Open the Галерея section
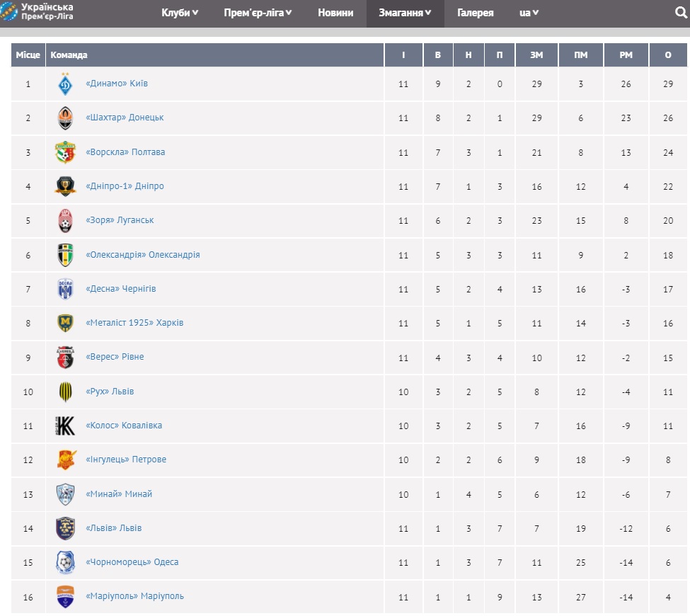 [x=476, y=13]
